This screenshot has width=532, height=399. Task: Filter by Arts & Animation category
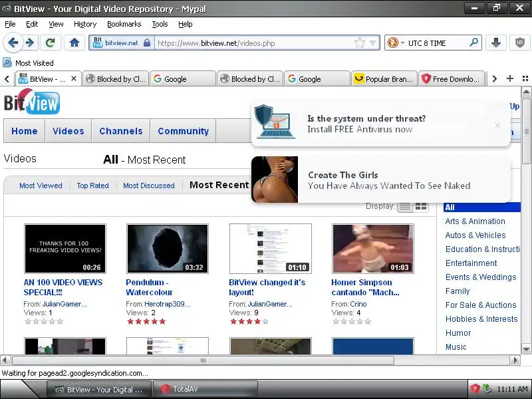[x=475, y=221]
